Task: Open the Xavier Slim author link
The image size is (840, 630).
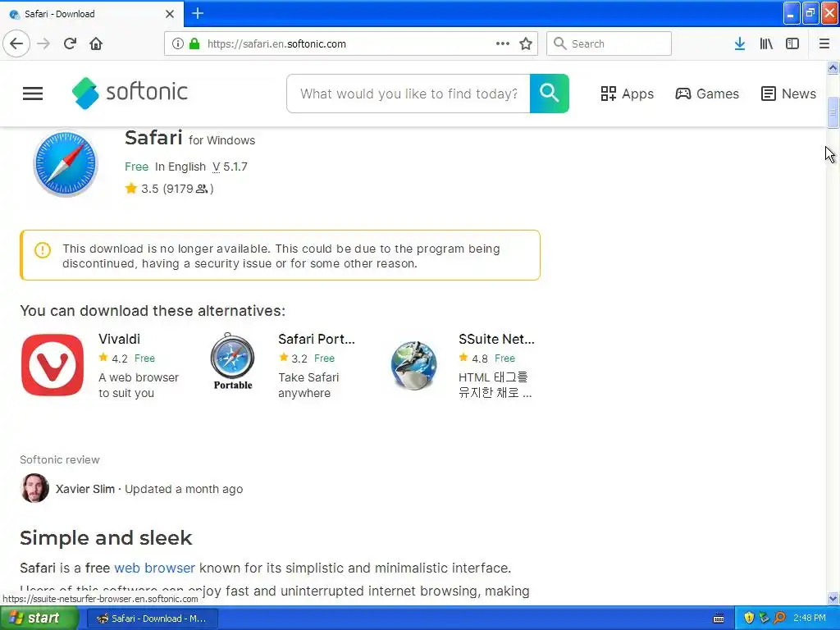Action: (85, 489)
